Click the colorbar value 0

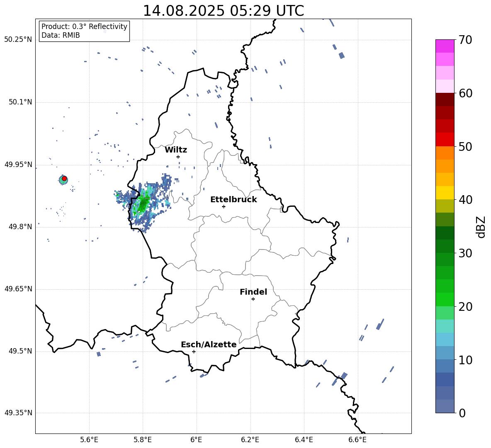[462, 413]
